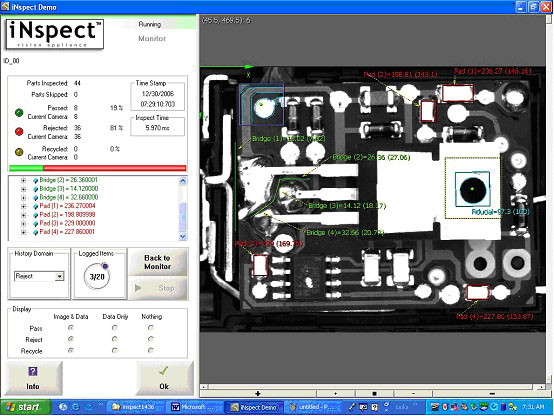Click the pass/reject red-green progress bar

(98, 168)
